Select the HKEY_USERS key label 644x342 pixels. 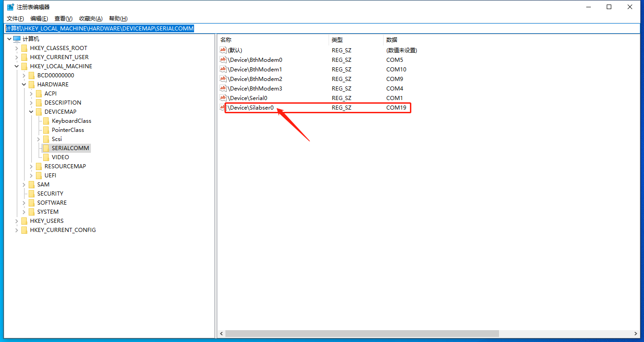(47, 221)
